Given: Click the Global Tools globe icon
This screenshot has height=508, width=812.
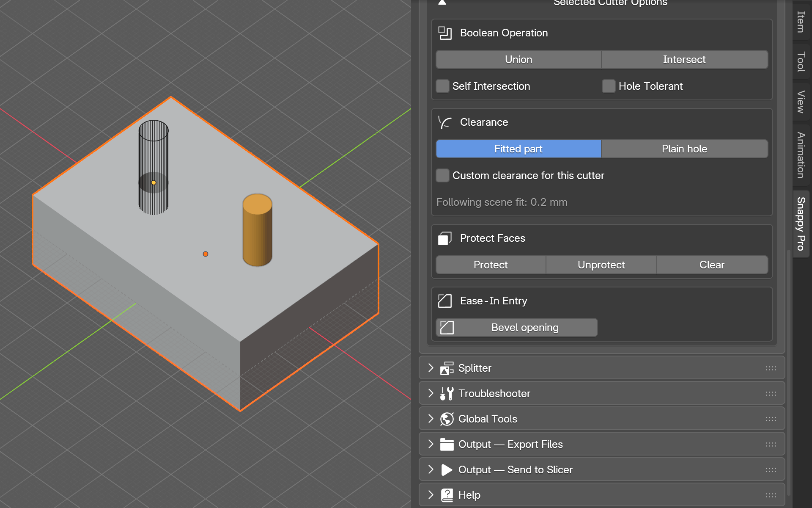Looking at the screenshot, I should (x=447, y=419).
